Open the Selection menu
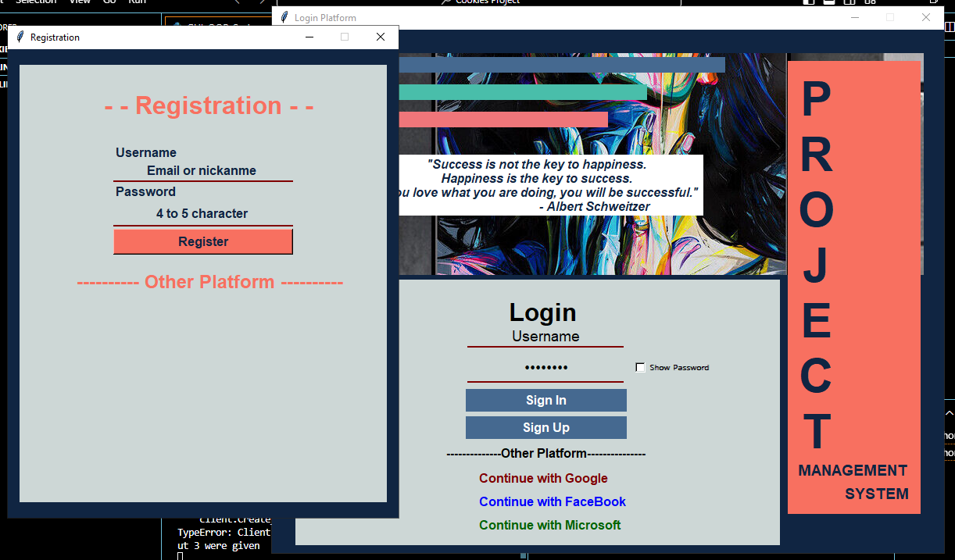 (35, 2)
